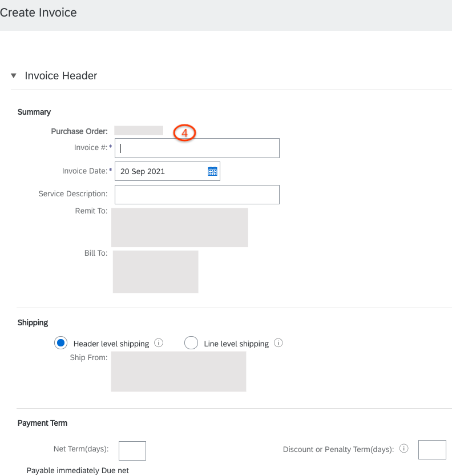Click the Invoice Date field showing 20 Sep 2021
Image resolution: width=452 pixels, height=476 pixels.
pos(167,171)
